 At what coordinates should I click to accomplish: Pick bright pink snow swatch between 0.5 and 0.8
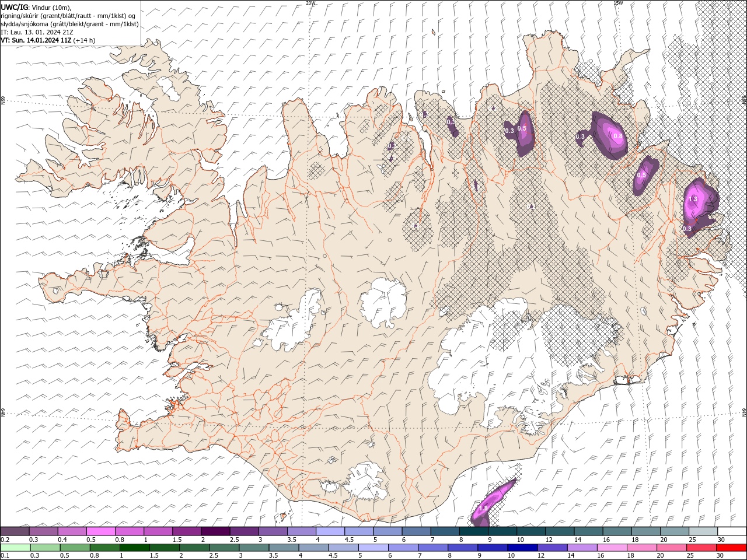click(x=101, y=531)
